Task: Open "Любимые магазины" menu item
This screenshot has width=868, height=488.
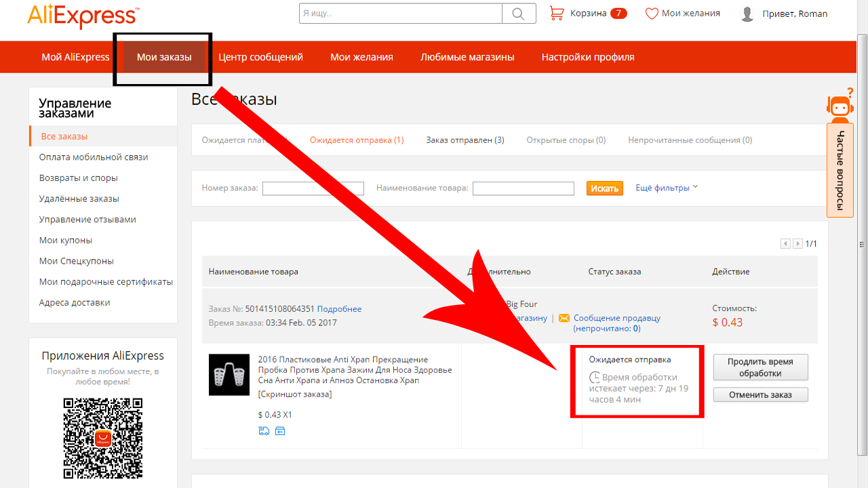Action: point(467,57)
